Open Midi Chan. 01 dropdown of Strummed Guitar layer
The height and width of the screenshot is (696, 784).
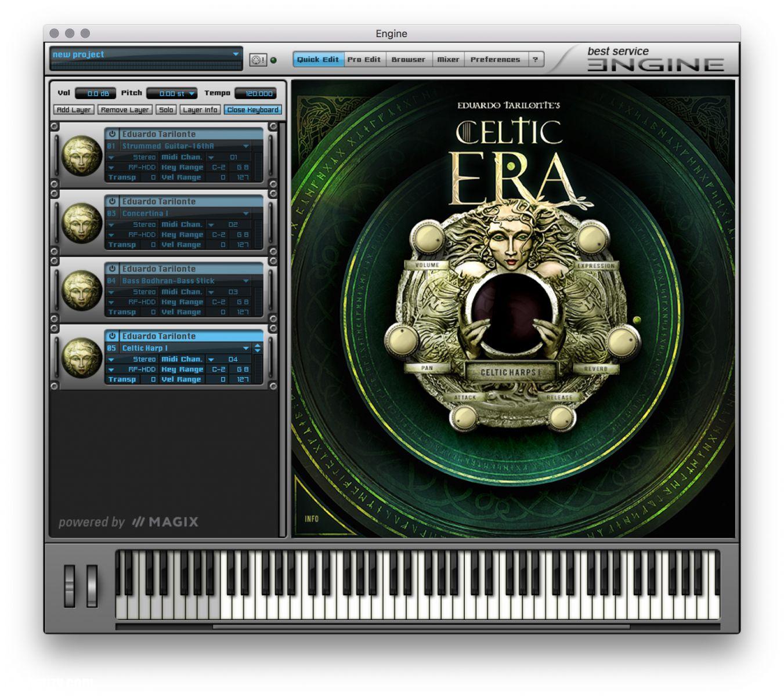(x=211, y=157)
